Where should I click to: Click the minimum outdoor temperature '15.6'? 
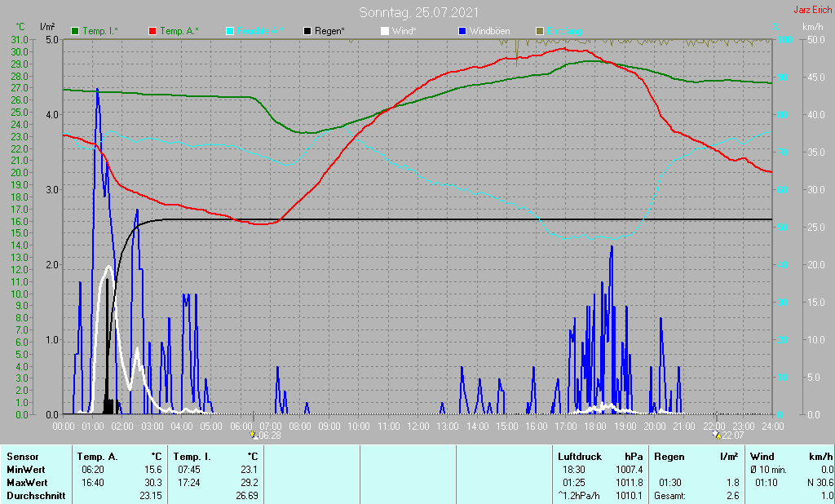click(x=153, y=470)
